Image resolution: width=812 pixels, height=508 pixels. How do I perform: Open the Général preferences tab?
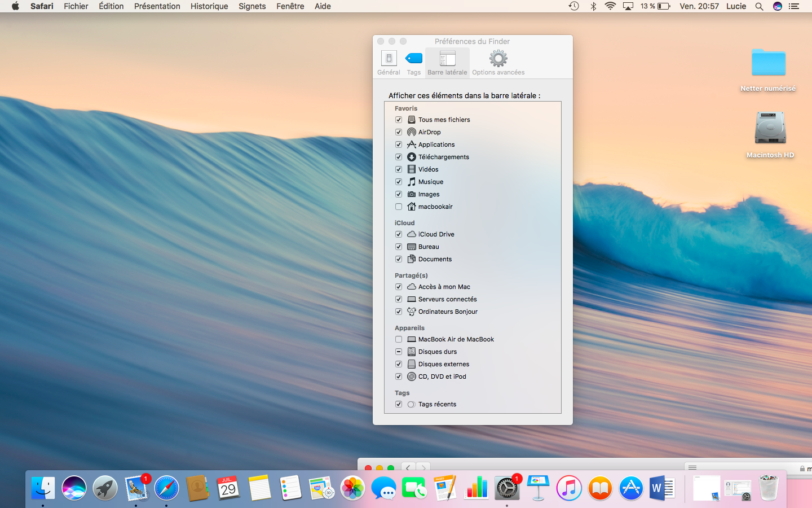coord(389,62)
